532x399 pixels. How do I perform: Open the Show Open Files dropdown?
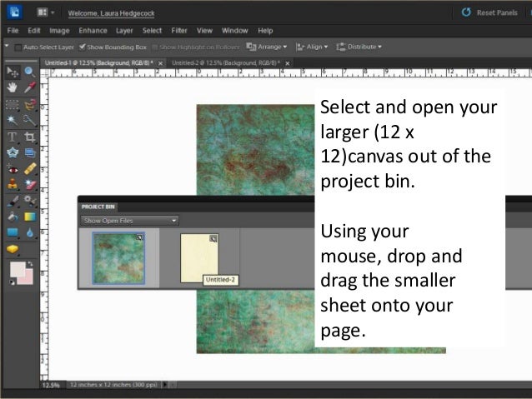[129, 221]
